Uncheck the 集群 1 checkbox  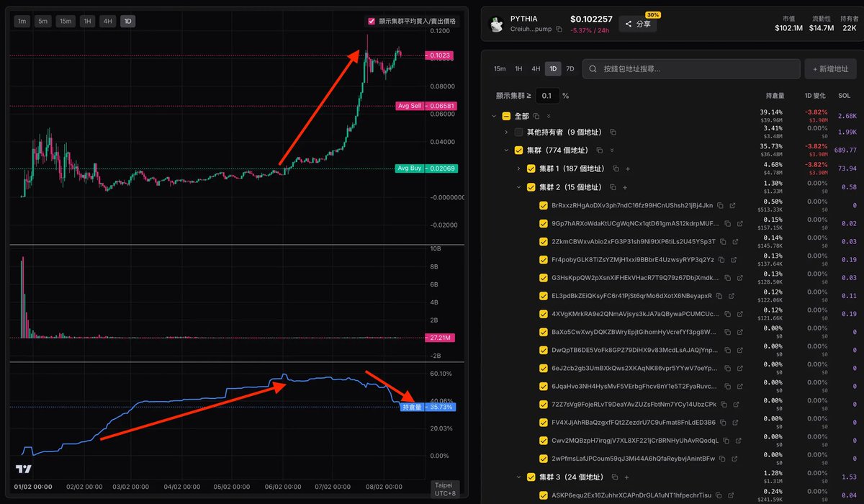(531, 168)
